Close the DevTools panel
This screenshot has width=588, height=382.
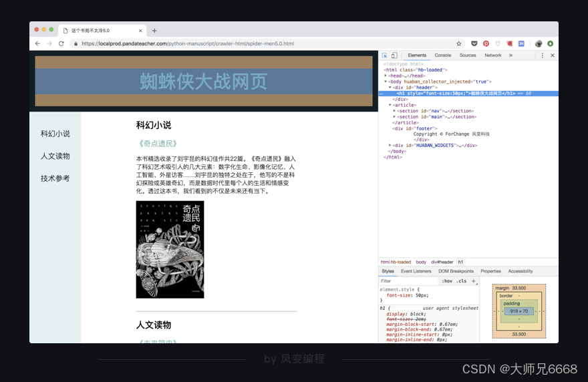pyautogui.click(x=553, y=55)
